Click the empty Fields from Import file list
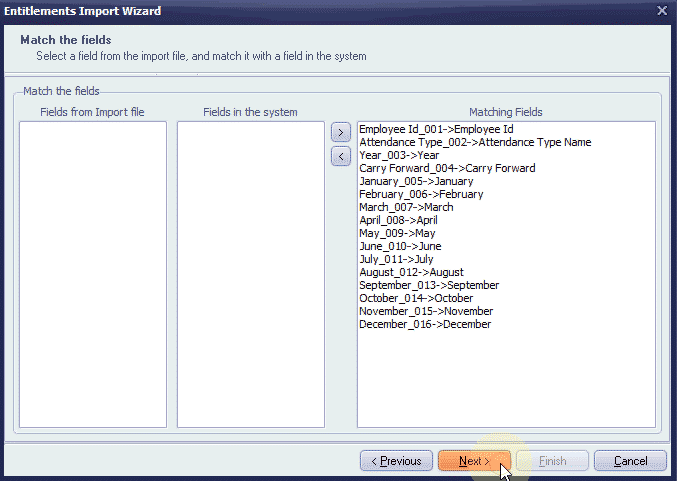The width and height of the screenshot is (677, 481). pyautogui.click(x=93, y=275)
